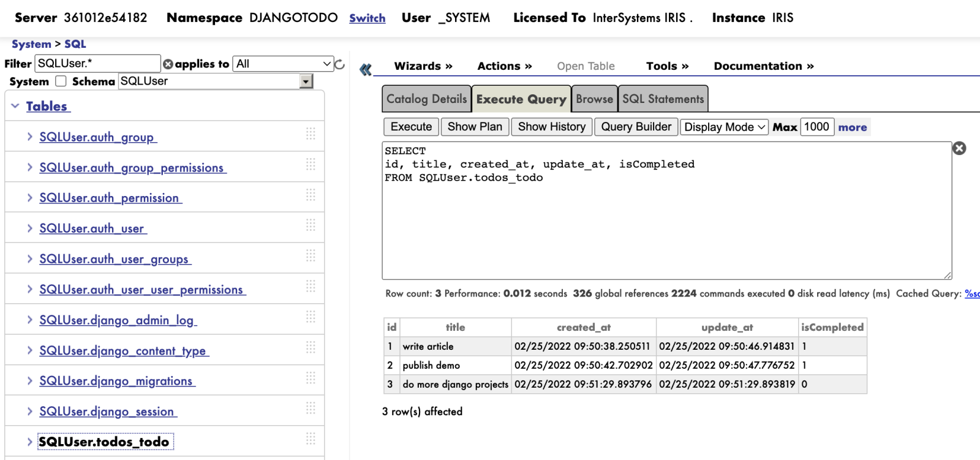
Task: Open the Schema dropdown showing SQLUser
Action: 306,81
